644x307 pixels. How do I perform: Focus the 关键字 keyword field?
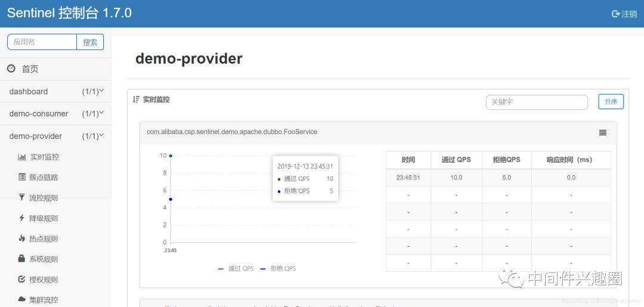point(537,102)
